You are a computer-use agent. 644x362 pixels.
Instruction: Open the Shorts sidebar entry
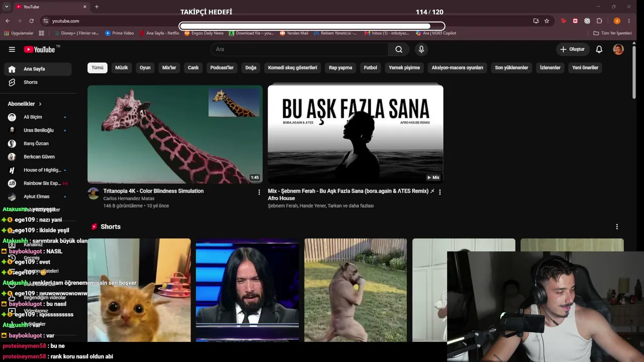click(38, 82)
